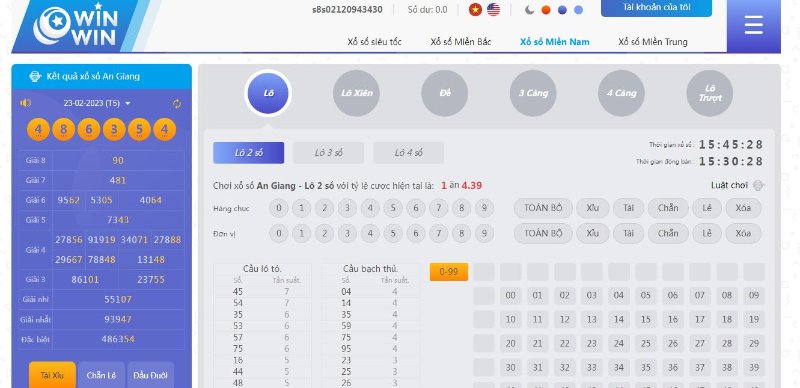Select the Đề bet type
The width and height of the screenshot is (800, 388).
point(445,93)
